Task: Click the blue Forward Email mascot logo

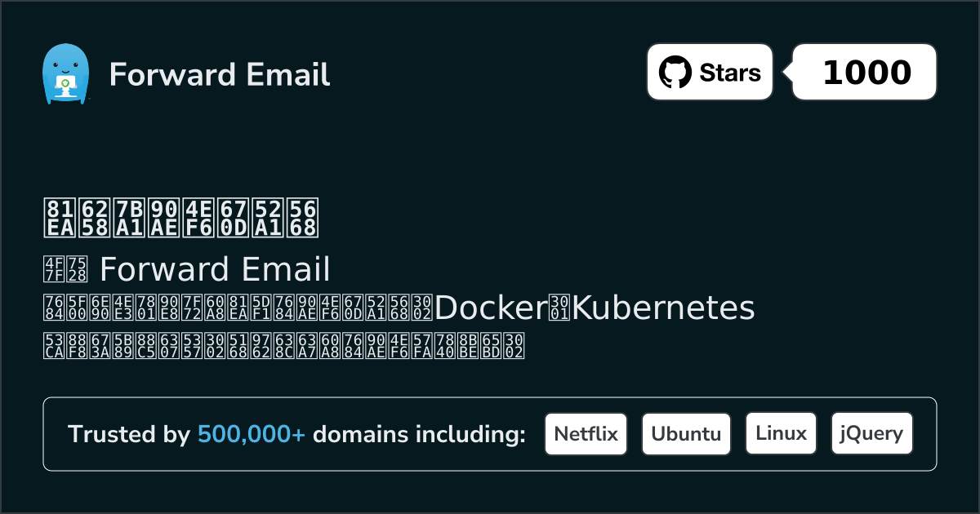Action: click(x=65, y=74)
